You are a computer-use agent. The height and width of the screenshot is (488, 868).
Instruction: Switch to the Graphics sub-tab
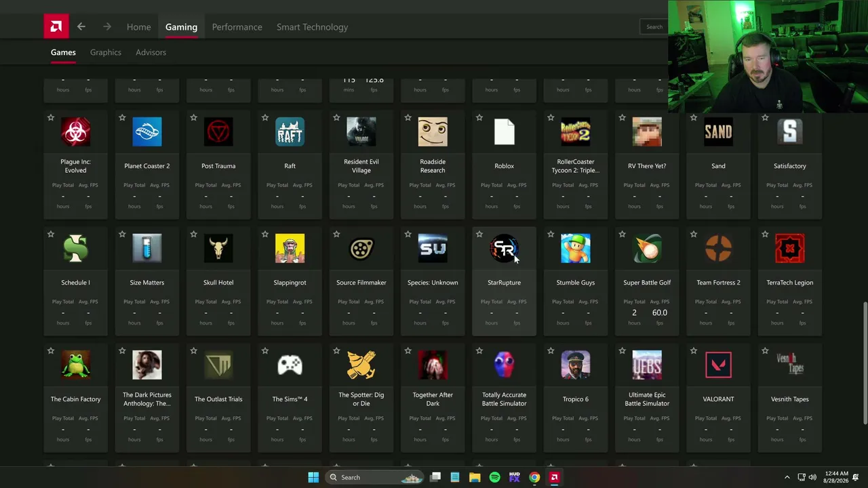[106, 52]
